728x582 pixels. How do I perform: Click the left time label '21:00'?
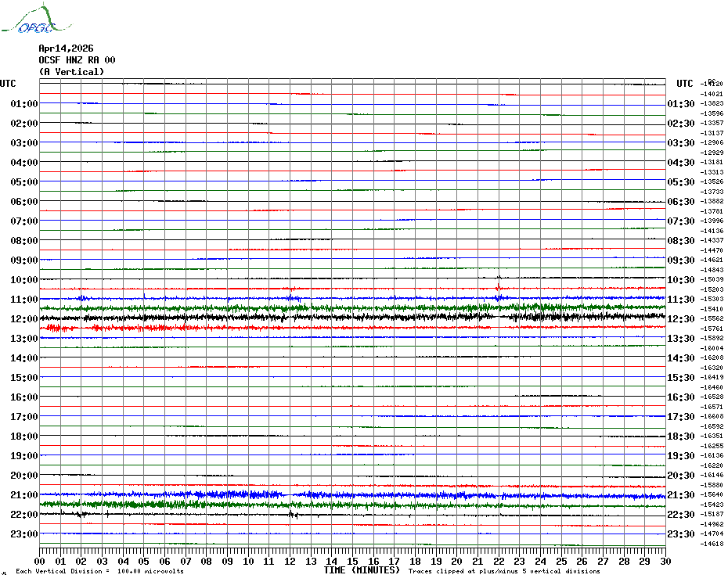coord(24,494)
